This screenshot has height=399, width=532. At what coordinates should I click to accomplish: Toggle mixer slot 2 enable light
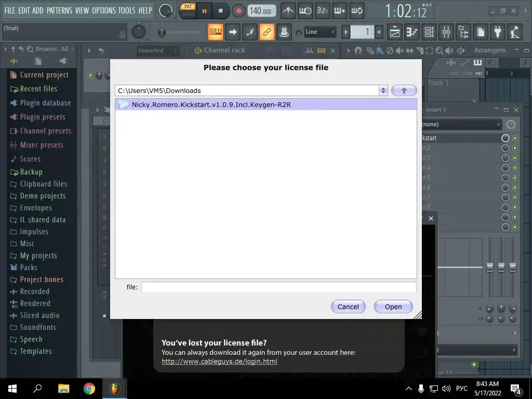(x=515, y=148)
